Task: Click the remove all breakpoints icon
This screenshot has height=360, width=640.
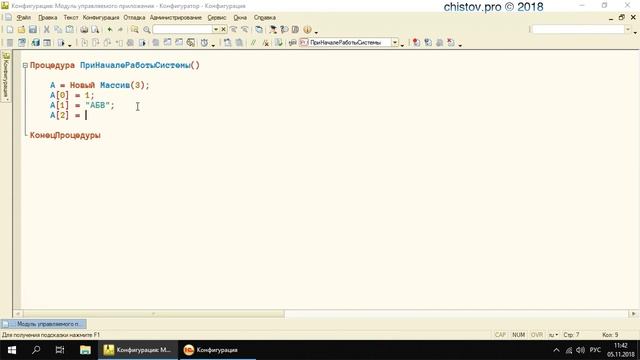Action: pyautogui.click(x=451, y=42)
